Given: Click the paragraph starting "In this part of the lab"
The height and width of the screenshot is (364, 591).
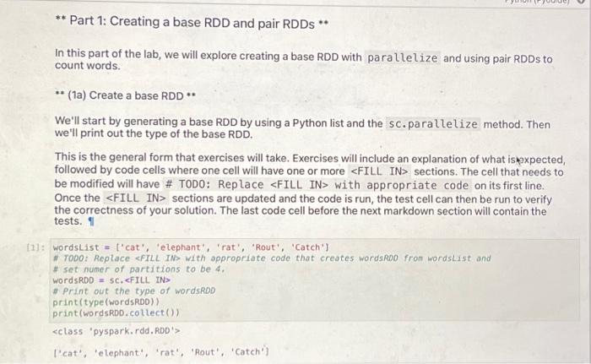Looking at the screenshot, I should tap(303, 60).
